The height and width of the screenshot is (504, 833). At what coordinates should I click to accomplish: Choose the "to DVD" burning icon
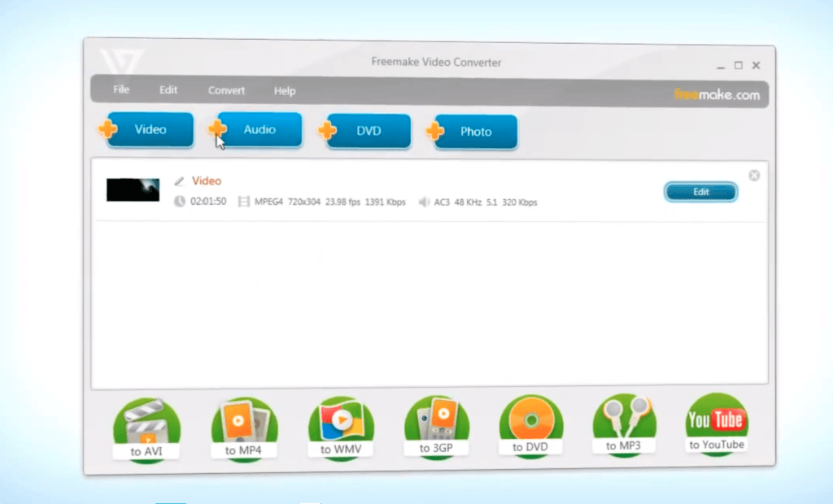(530, 423)
